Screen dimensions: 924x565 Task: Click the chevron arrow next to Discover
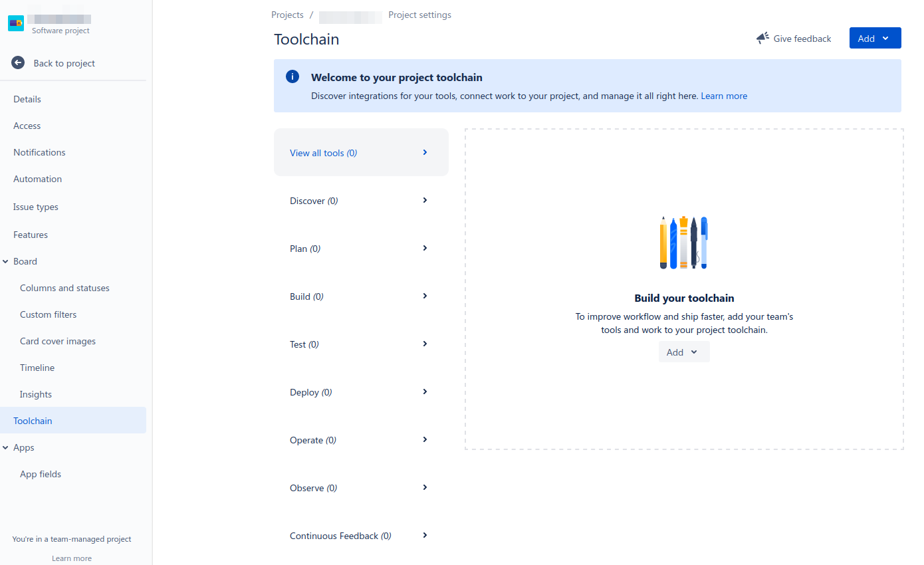425,200
